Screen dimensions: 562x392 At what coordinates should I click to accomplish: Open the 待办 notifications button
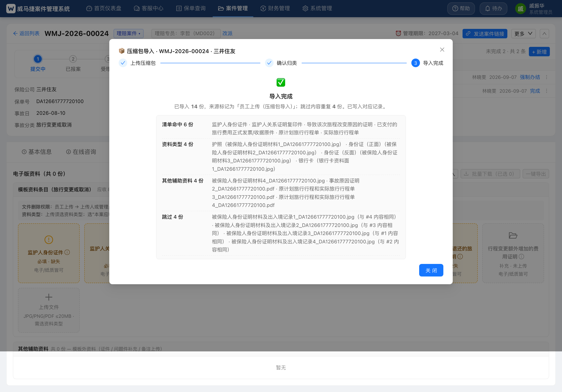click(x=493, y=9)
